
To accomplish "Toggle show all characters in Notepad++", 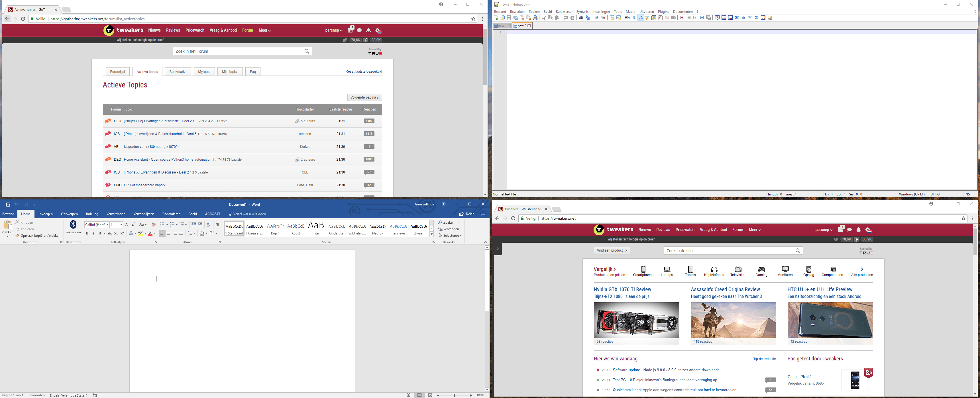I will click(634, 18).
